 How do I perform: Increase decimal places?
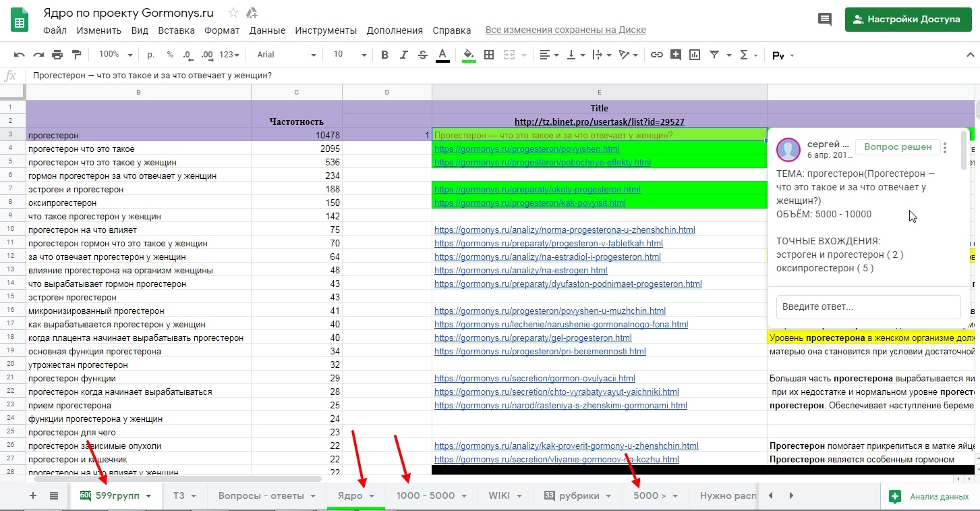point(206,55)
